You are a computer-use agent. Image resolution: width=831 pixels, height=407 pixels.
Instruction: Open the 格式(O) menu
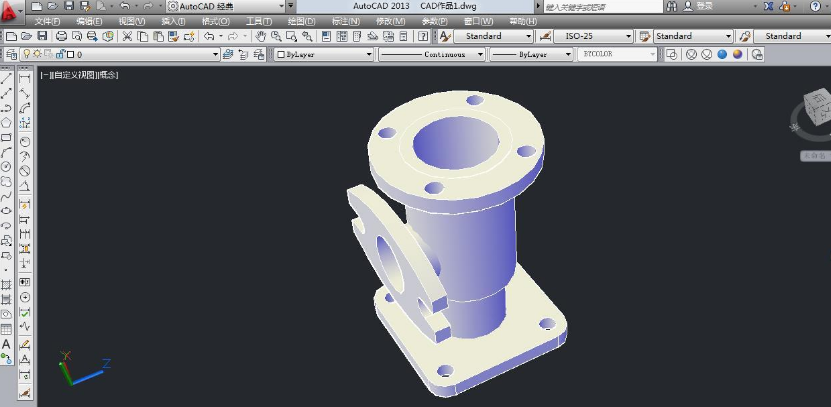pyautogui.click(x=214, y=20)
